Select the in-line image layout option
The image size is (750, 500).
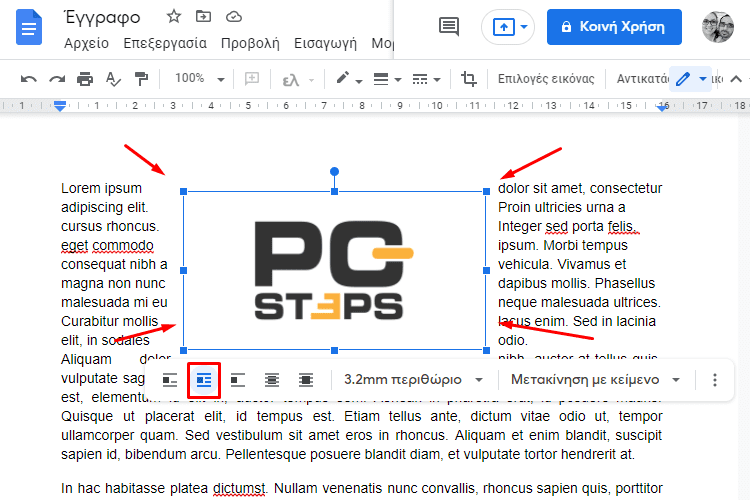[x=170, y=380]
